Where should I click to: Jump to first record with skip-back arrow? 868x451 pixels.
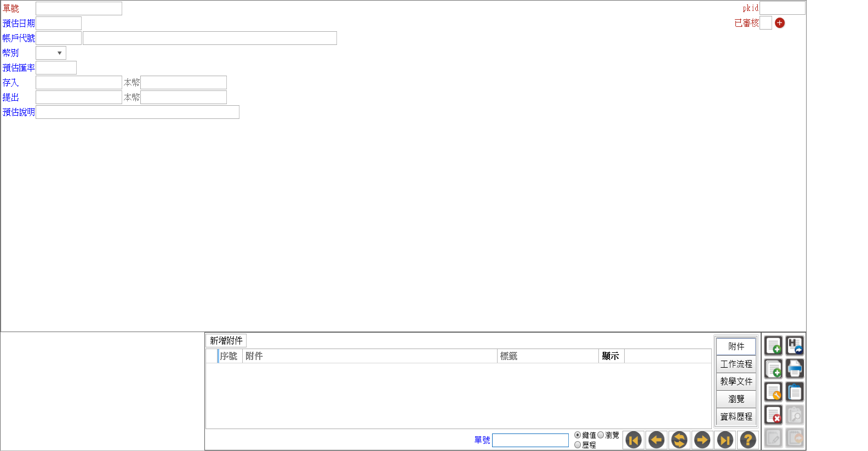633,439
